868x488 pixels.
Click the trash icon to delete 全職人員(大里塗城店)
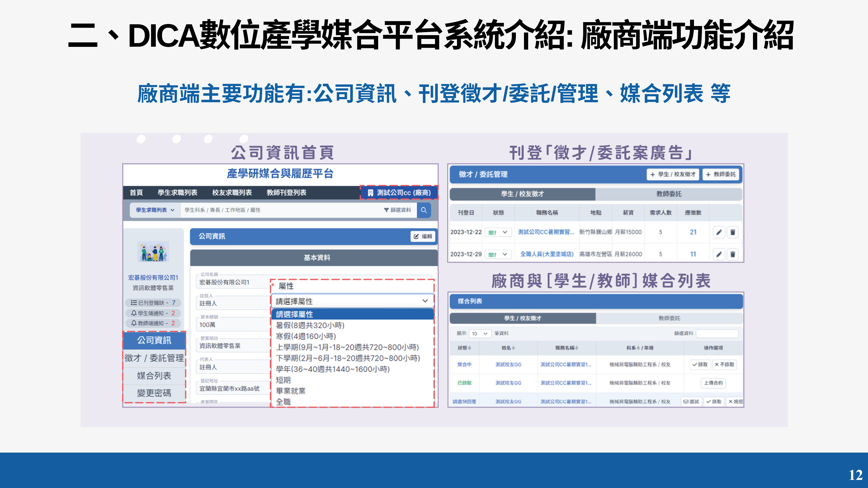(733, 254)
